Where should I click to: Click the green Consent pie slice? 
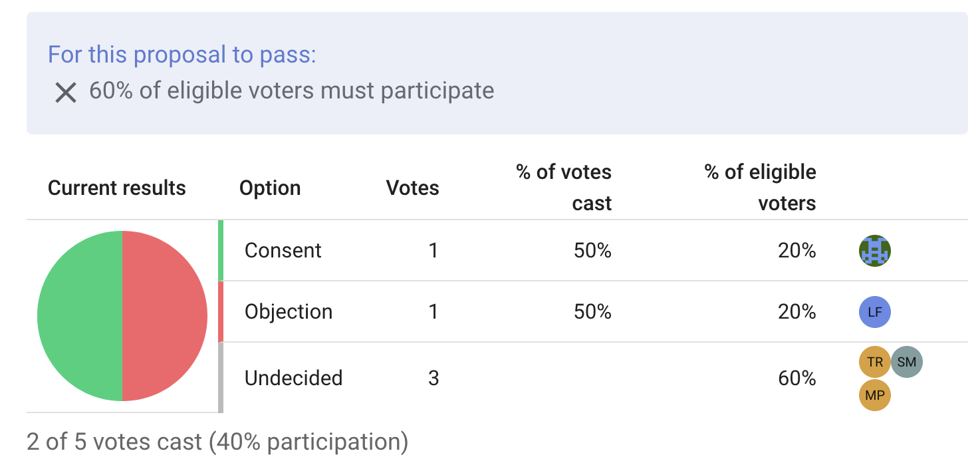(x=80, y=316)
